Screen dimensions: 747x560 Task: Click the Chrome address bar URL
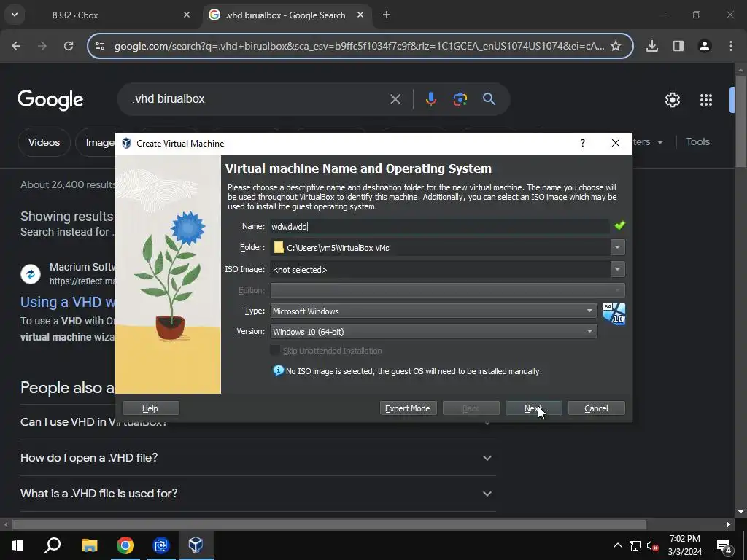coord(359,46)
